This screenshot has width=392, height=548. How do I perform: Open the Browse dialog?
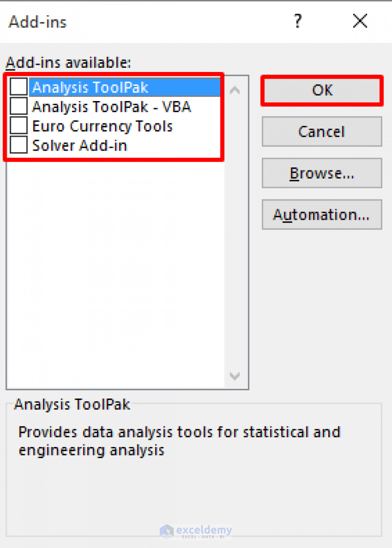click(x=322, y=172)
